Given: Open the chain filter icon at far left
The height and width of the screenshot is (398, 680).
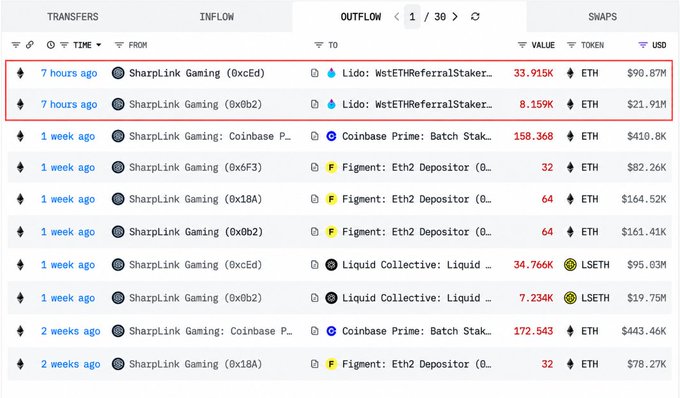Looking at the screenshot, I should [16, 45].
